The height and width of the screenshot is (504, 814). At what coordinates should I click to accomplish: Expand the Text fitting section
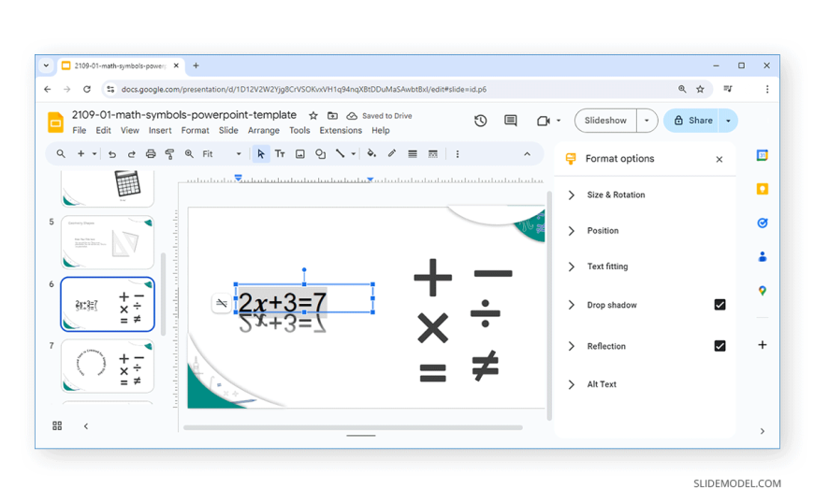pos(572,266)
